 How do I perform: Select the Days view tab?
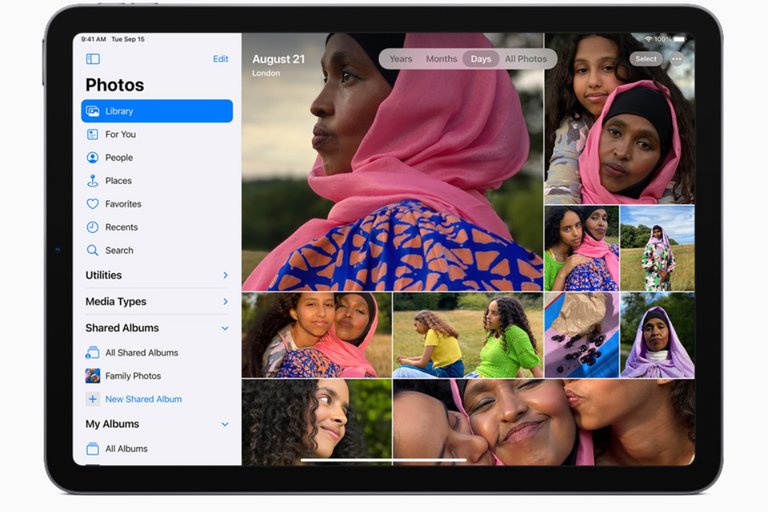pos(480,59)
